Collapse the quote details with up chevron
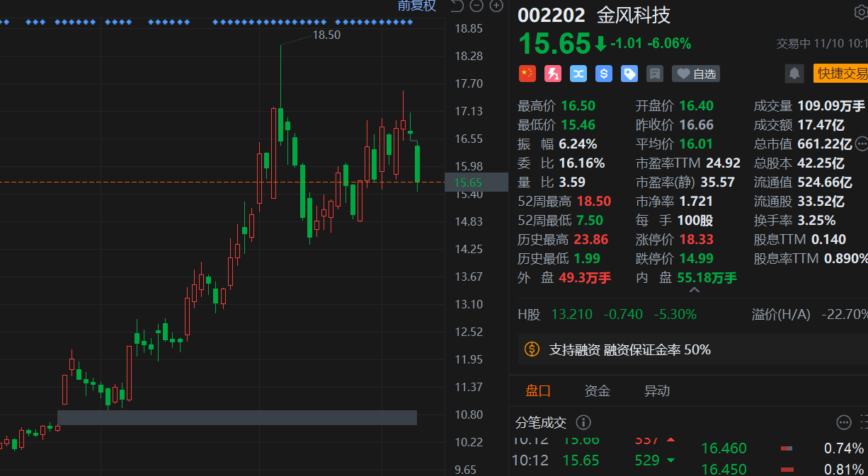The image size is (868, 476). point(695,290)
